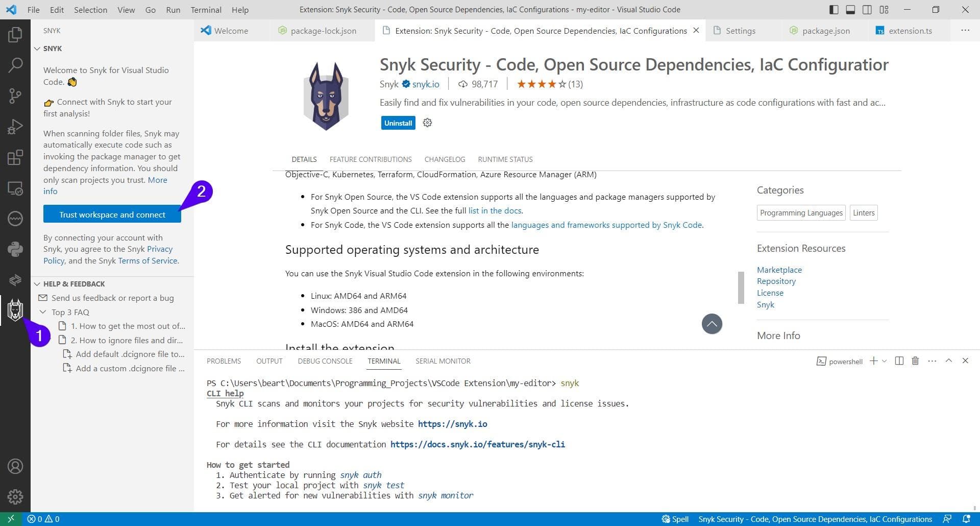Screen dimensions: 980x526
Task: Open the Run and Debug view
Action: pos(15,126)
